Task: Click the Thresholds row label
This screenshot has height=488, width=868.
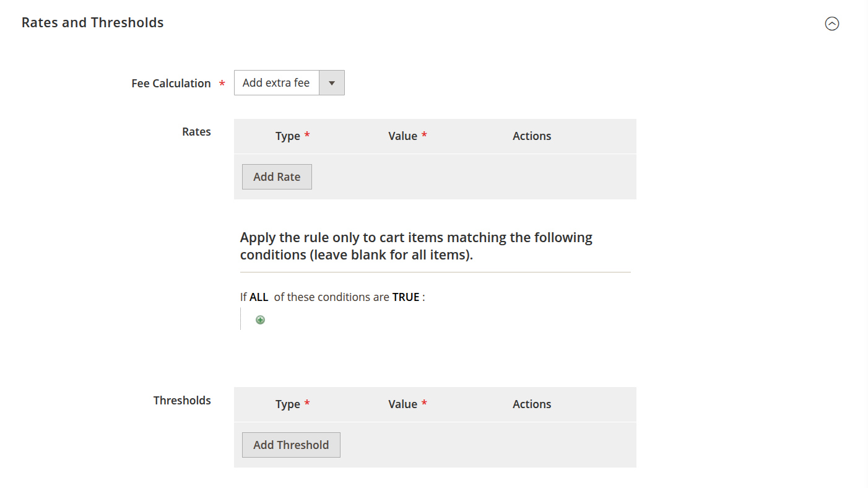Action: [x=182, y=400]
